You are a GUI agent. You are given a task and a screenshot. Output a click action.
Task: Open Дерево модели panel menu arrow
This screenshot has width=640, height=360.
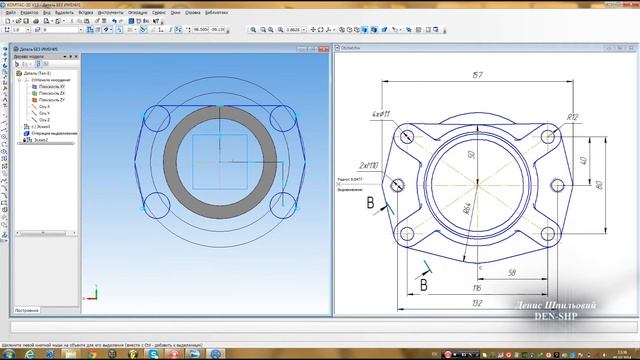pyautogui.click(x=64, y=57)
